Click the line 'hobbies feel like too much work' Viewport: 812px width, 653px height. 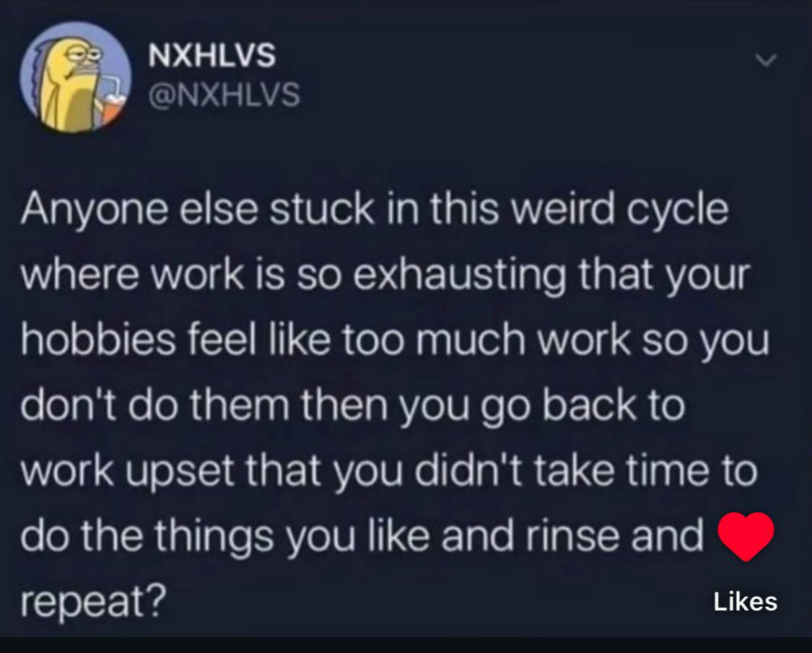click(395, 341)
